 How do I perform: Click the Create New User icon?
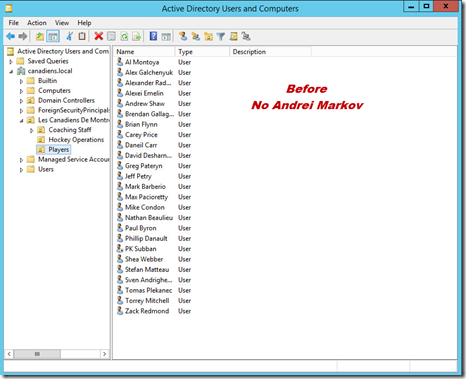(183, 36)
